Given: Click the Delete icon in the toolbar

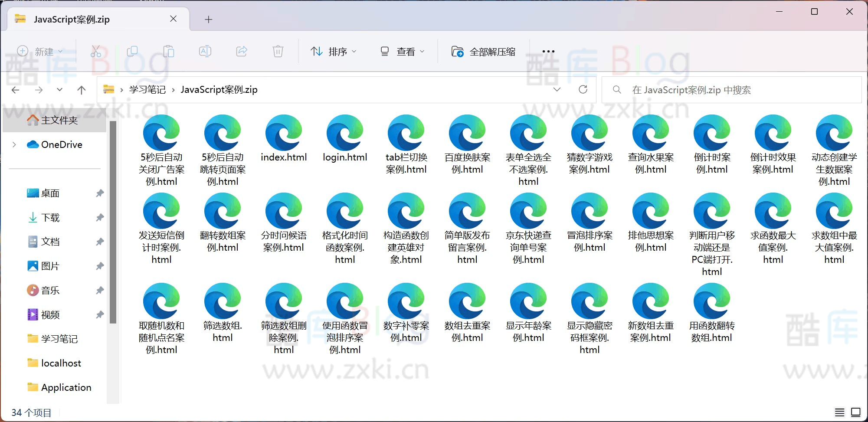Looking at the screenshot, I should pyautogui.click(x=278, y=51).
